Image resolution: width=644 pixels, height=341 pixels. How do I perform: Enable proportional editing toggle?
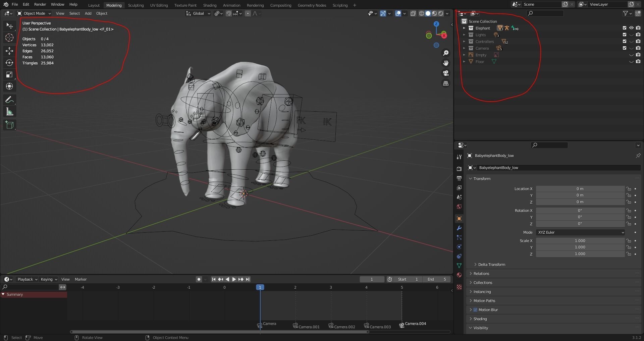(248, 13)
